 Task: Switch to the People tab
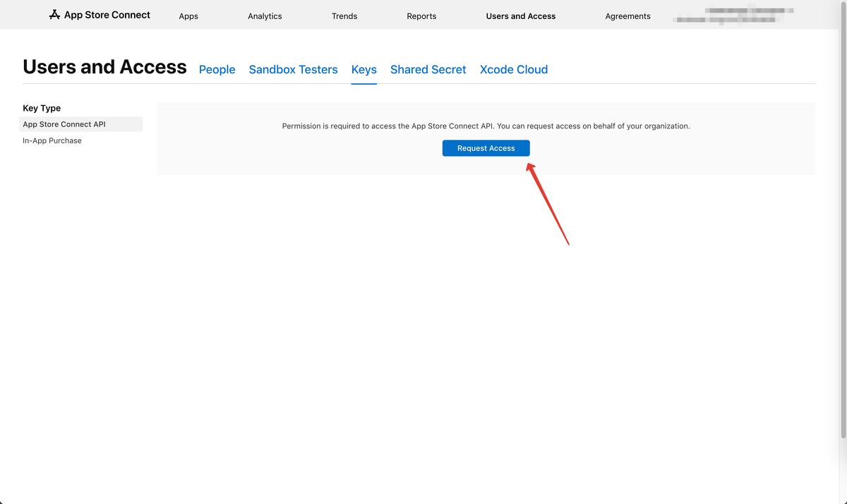[x=217, y=69]
